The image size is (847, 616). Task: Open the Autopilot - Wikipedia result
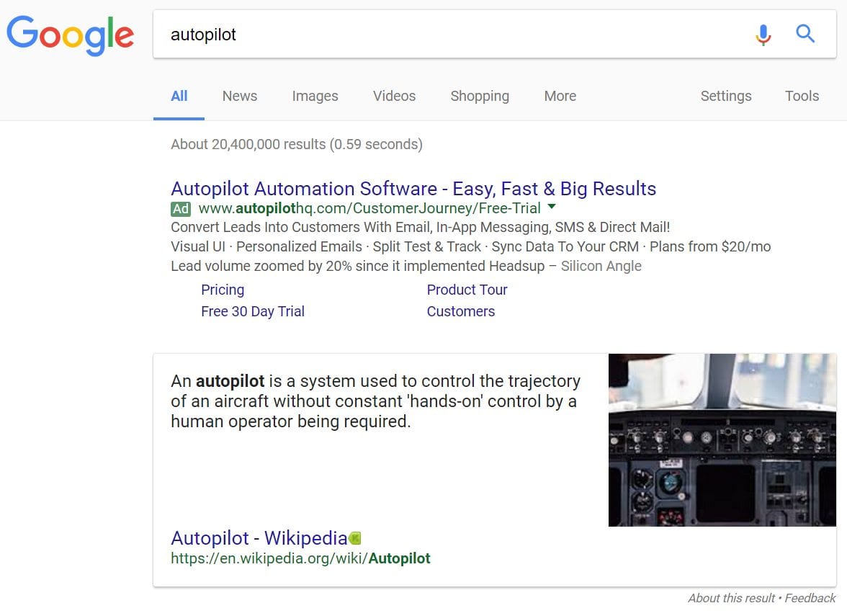(x=259, y=538)
